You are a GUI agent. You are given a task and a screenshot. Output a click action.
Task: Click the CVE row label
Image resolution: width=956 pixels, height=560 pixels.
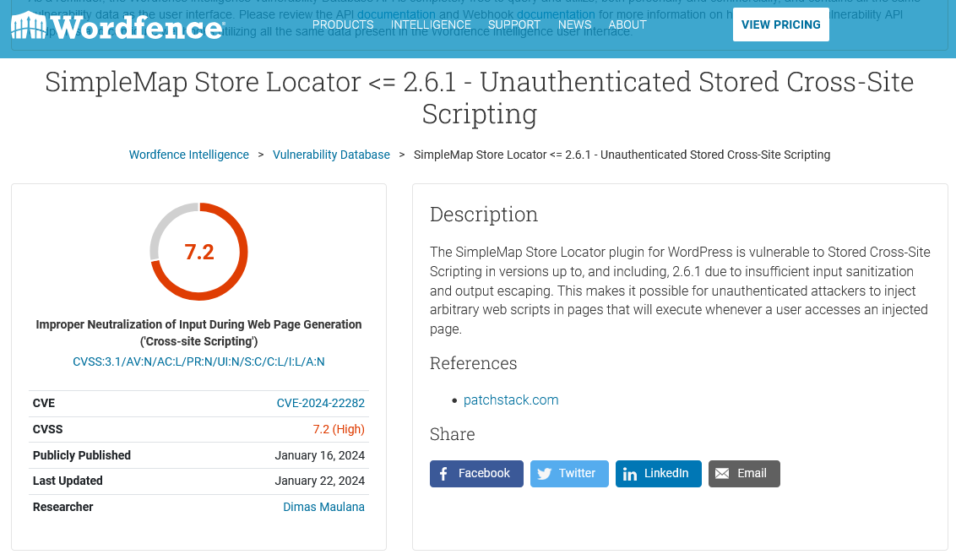[44, 403]
